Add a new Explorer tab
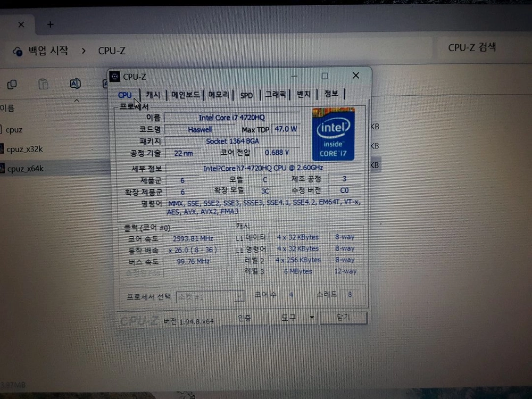The image size is (532, 399). pos(50,24)
